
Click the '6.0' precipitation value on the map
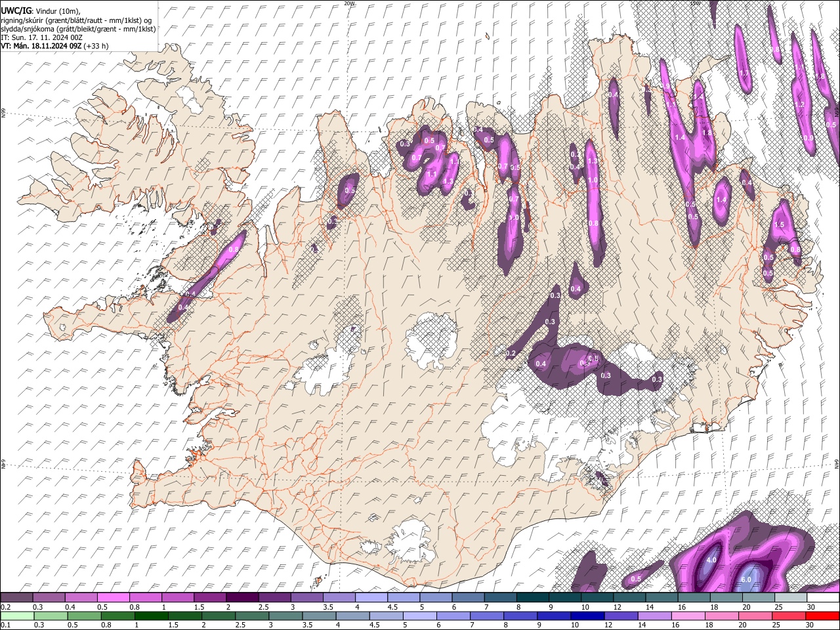tap(745, 580)
